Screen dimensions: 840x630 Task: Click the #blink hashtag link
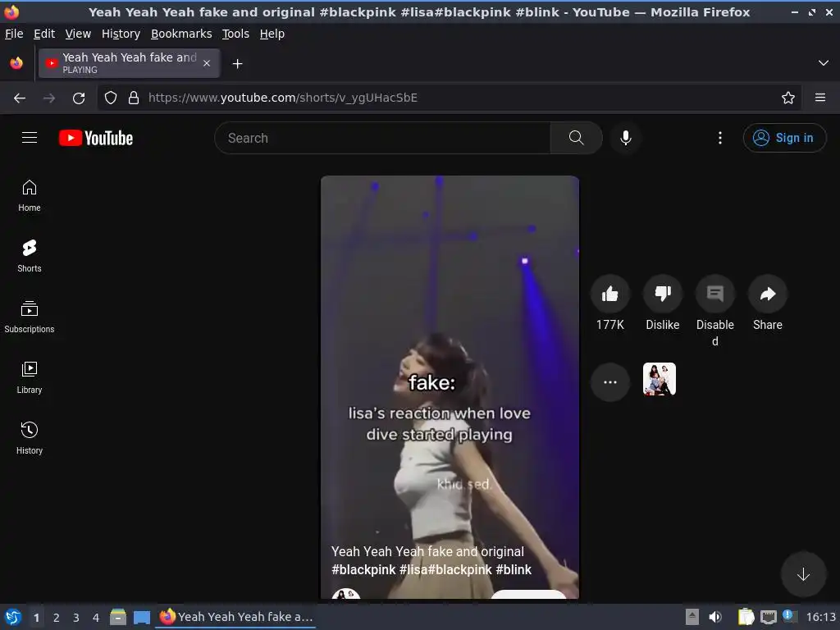click(x=514, y=569)
